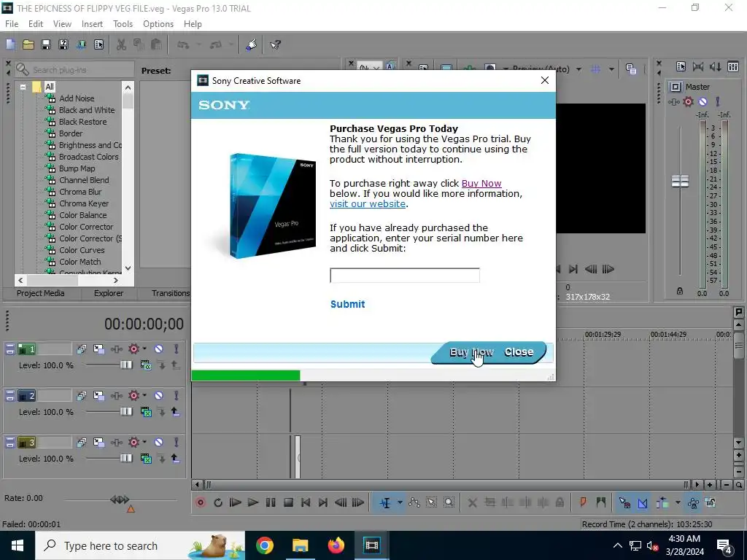Image resolution: width=747 pixels, height=560 pixels.
Task: Click the Undo arrow toolbar icon
Action: (183, 44)
